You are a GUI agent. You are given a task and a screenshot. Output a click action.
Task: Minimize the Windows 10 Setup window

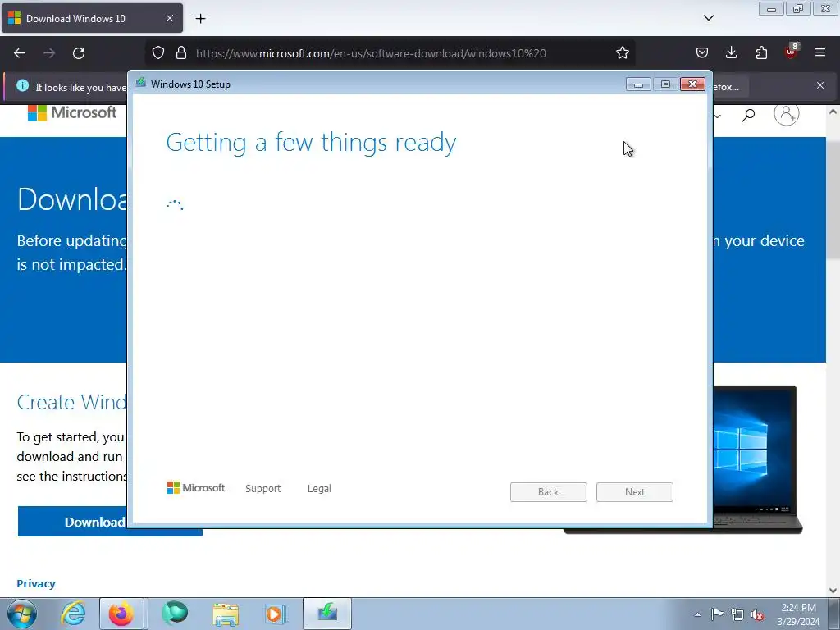(638, 84)
